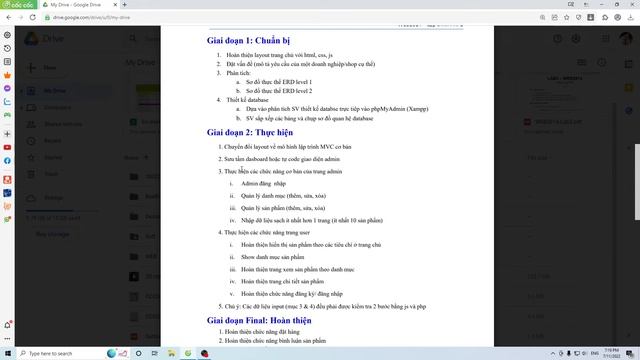Click the shield icon in the address bar
The image size is (640, 360).
tap(578, 18)
